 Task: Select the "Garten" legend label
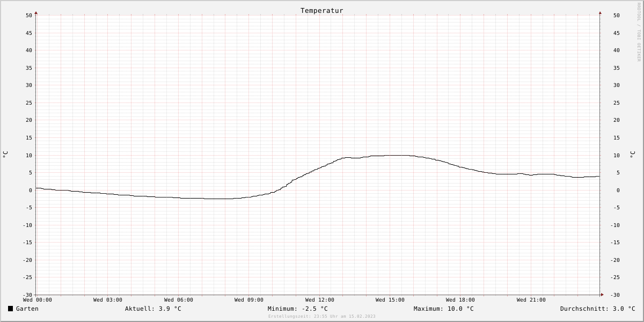click(x=27, y=309)
